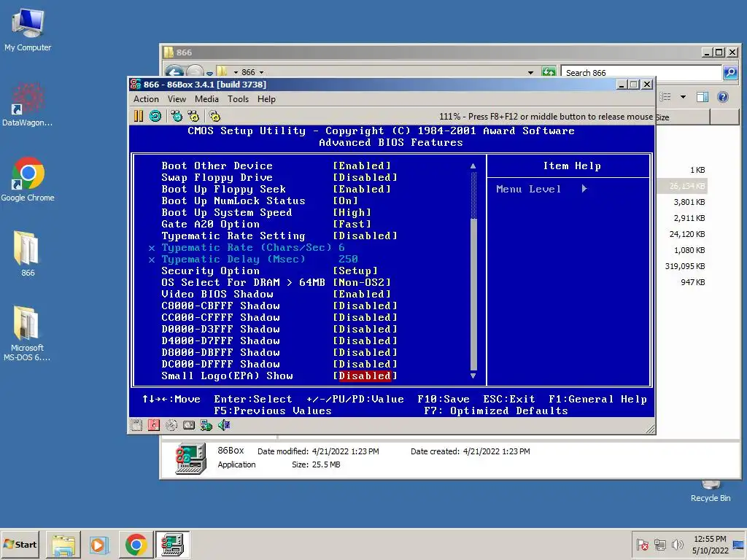Click the 866 breadcrumb in Explorer address bar

point(248,72)
